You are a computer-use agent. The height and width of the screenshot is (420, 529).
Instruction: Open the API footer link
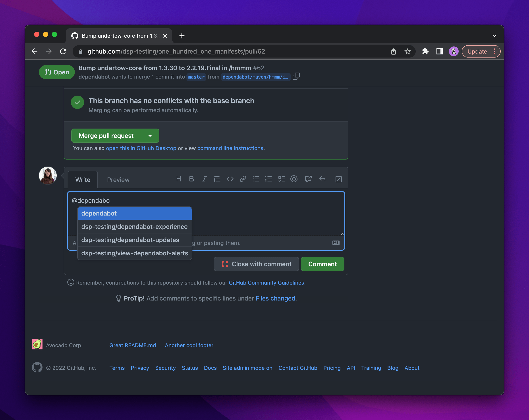pos(351,368)
